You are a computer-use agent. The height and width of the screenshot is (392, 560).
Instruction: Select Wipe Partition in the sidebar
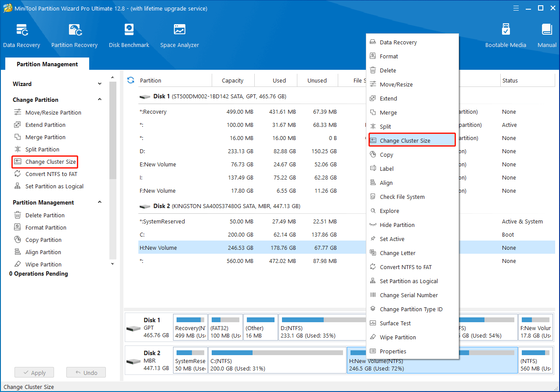(x=42, y=264)
